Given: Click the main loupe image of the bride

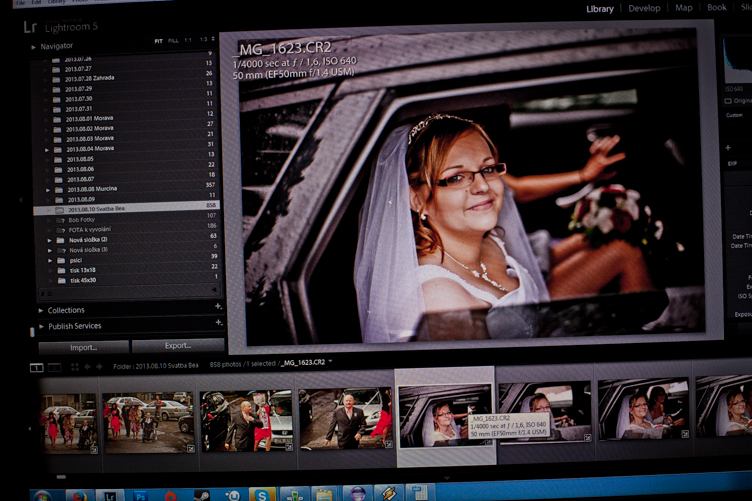Looking at the screenshot, I should tap(471, 187).
